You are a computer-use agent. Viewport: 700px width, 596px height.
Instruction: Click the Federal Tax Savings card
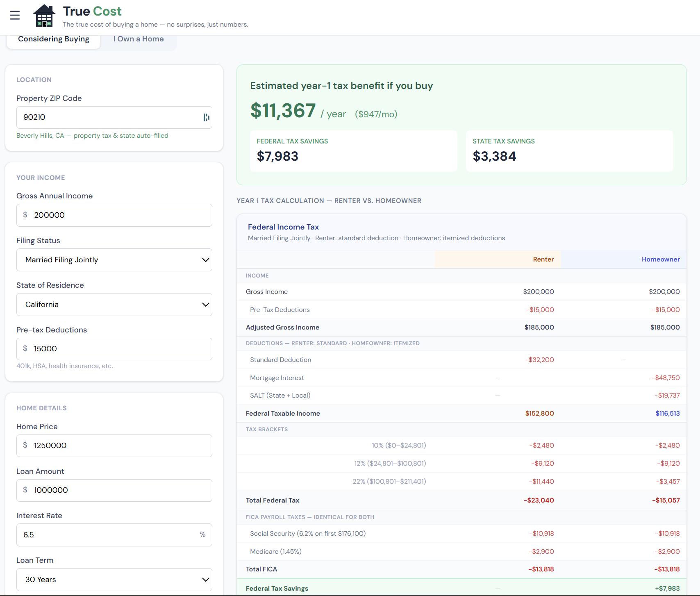(353, 151)
